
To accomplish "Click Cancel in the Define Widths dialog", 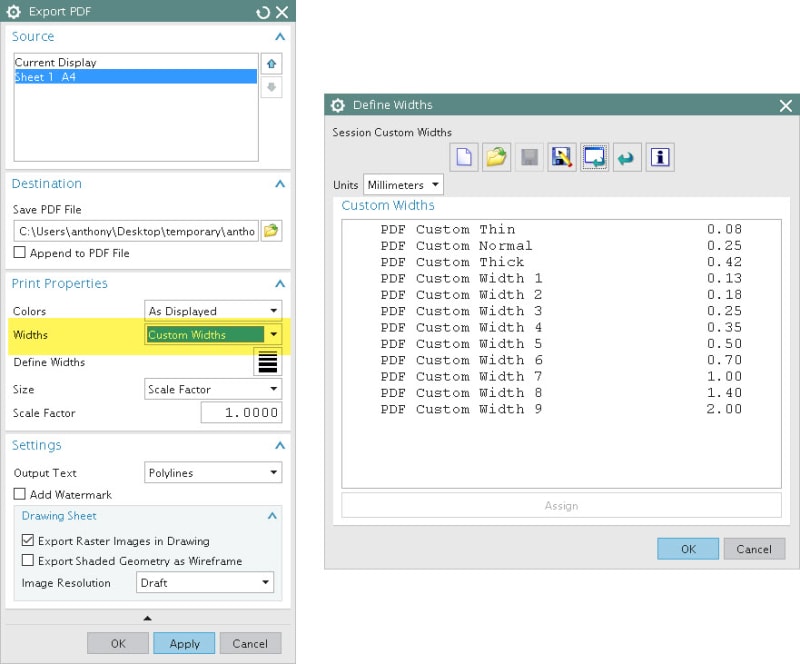I will (x=754, y=549).
